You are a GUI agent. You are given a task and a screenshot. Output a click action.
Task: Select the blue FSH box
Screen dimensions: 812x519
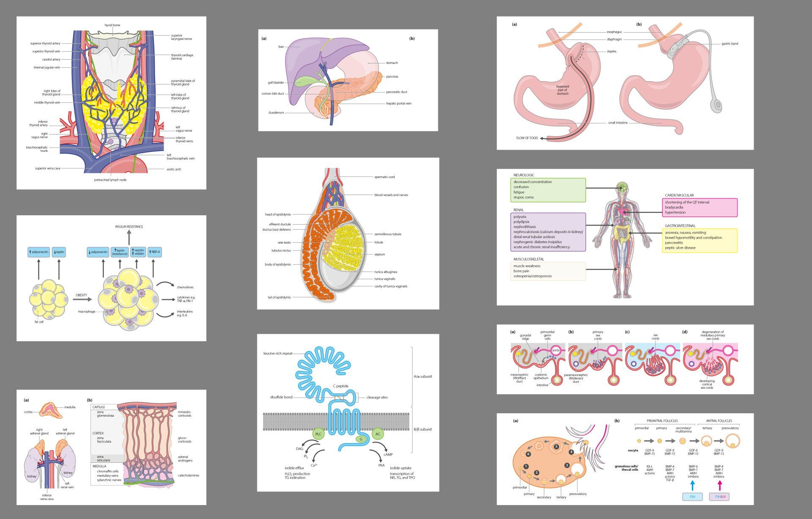pos(692,496)
